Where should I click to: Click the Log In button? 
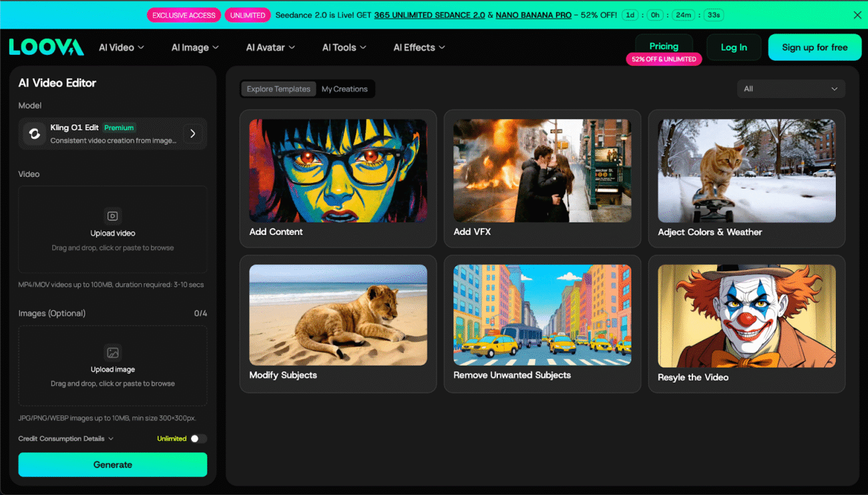[x=734, y=47]
